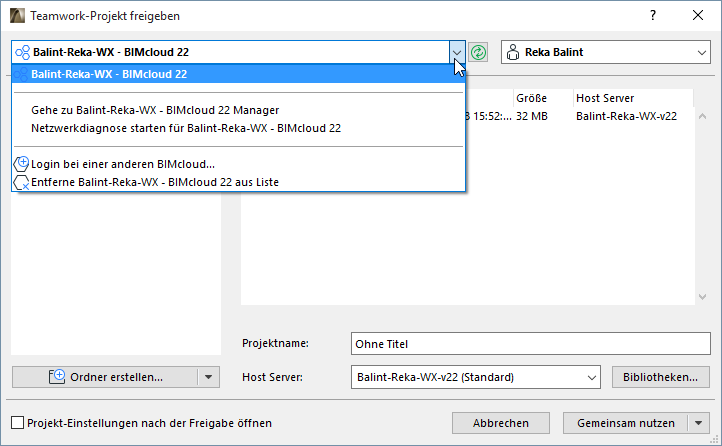The image size is (722, 446).
Task: Click the Abbrechen button
Action: tap(501, 423)
